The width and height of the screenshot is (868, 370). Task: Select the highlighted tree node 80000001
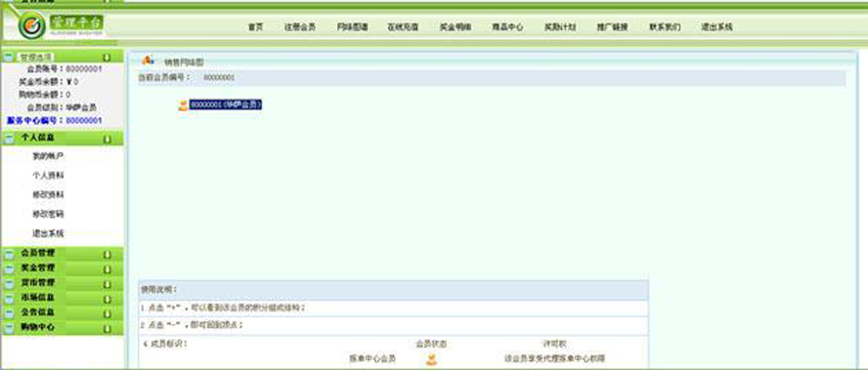click(225, 104)
